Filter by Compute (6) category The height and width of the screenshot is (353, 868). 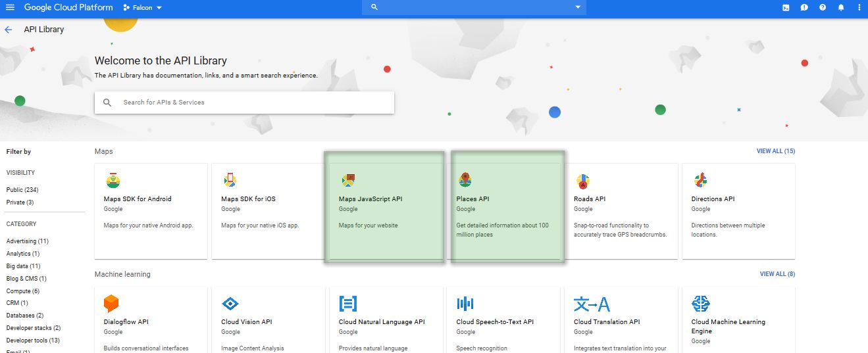click(x=22, y=291)
